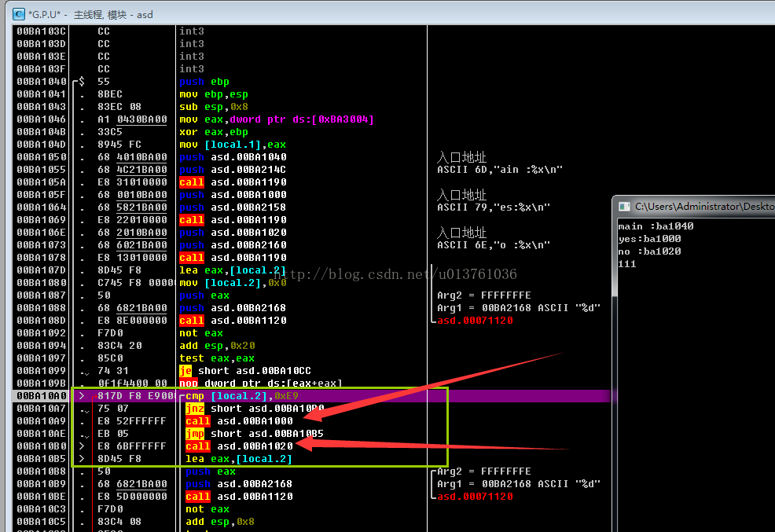Viewport: 775px width, 532px height.
Task: Click comment ASCII 6E,"o :%x\n"
Action: (494, 245)
